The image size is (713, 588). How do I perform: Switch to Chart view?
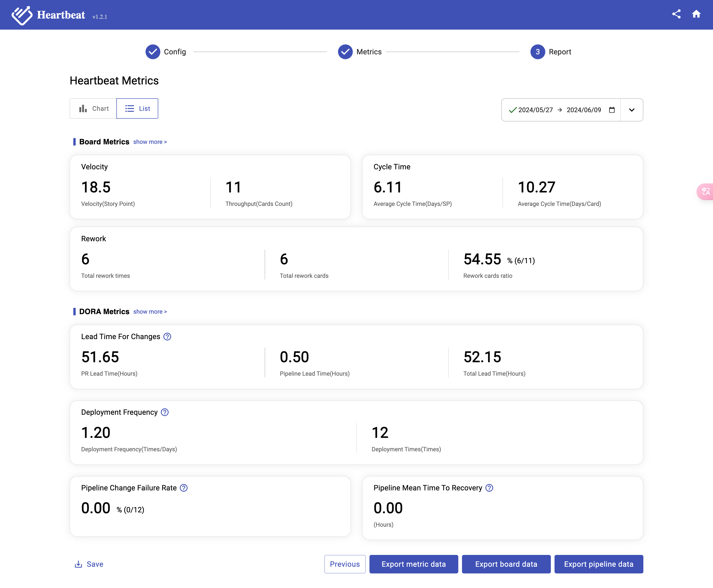click(93, 108)
